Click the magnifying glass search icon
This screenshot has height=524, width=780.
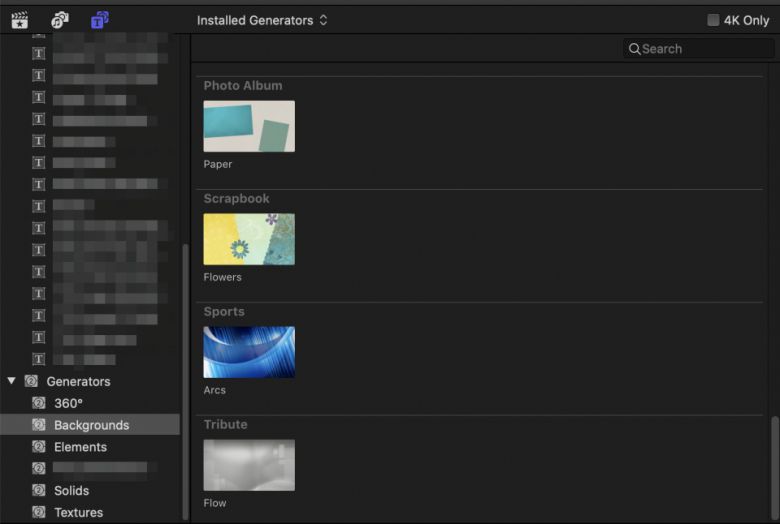634,49
